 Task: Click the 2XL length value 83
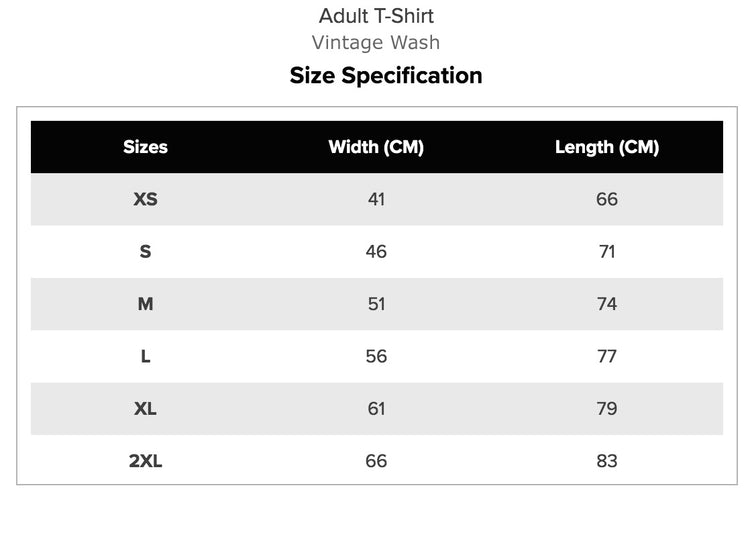(x=607, y=461)
